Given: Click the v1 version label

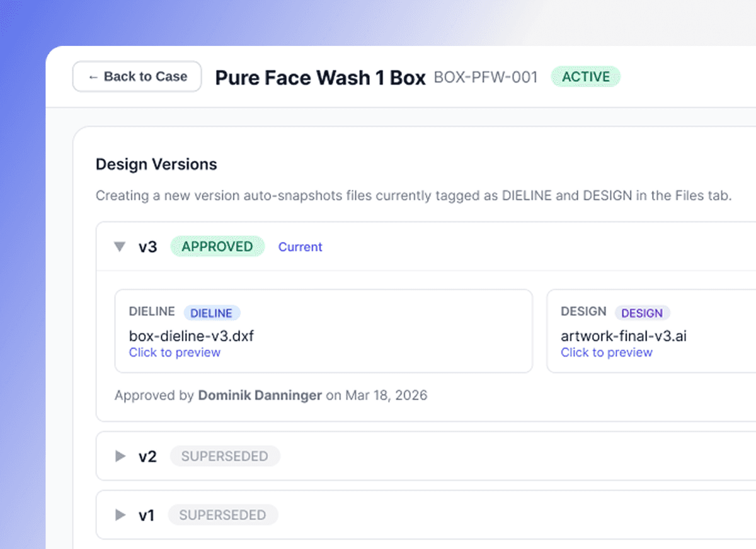Looking at the screenshot, I should click(146, 515).
